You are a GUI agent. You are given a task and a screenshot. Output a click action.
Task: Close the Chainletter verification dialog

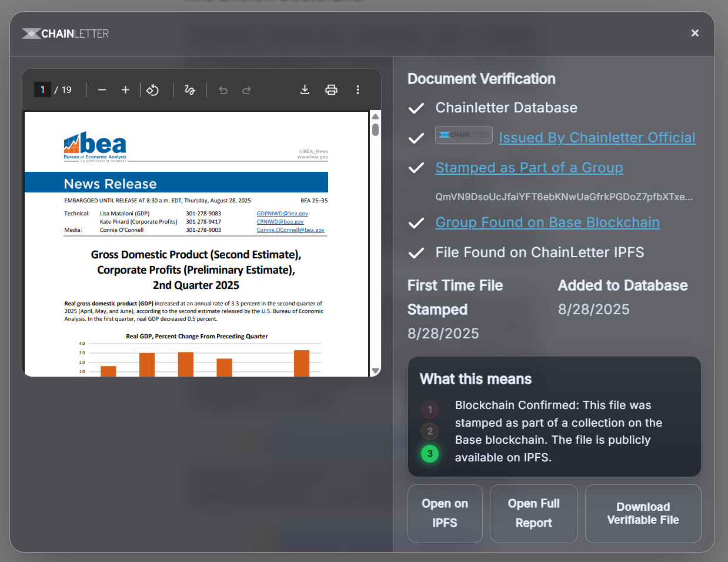[694, 33]
